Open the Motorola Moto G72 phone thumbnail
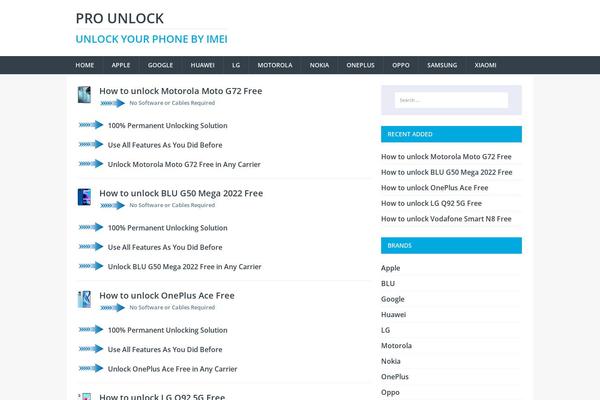This screenshot has width=600, height=400. pyautogui.click(x=84, y=95)
